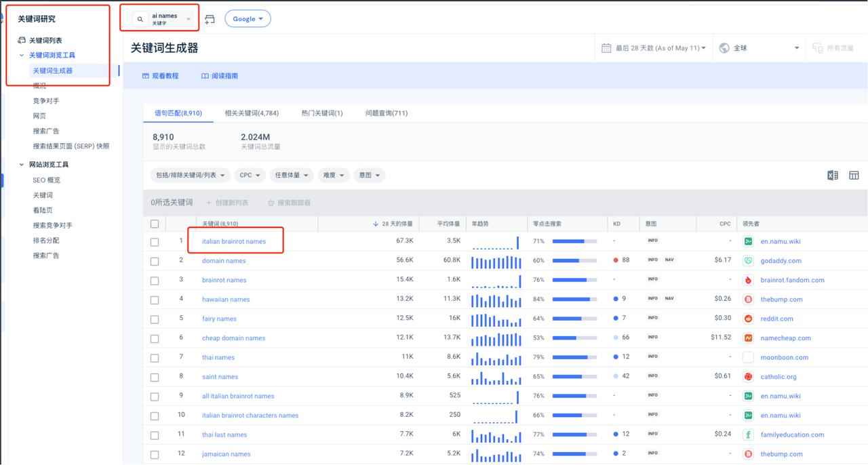Click the catholic.org favicon icon
Screen dimensions: 868x465
click(748, 376)
